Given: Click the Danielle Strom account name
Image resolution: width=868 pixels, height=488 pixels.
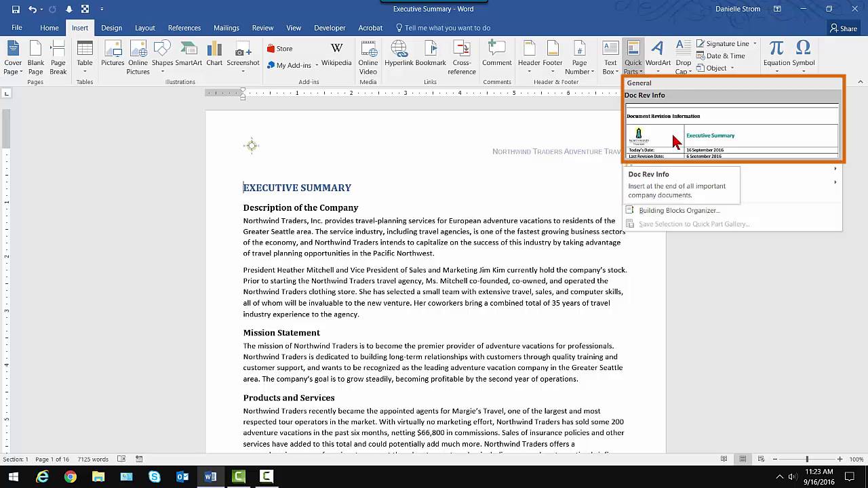Looking at the screenshot, I should (738, 9).
